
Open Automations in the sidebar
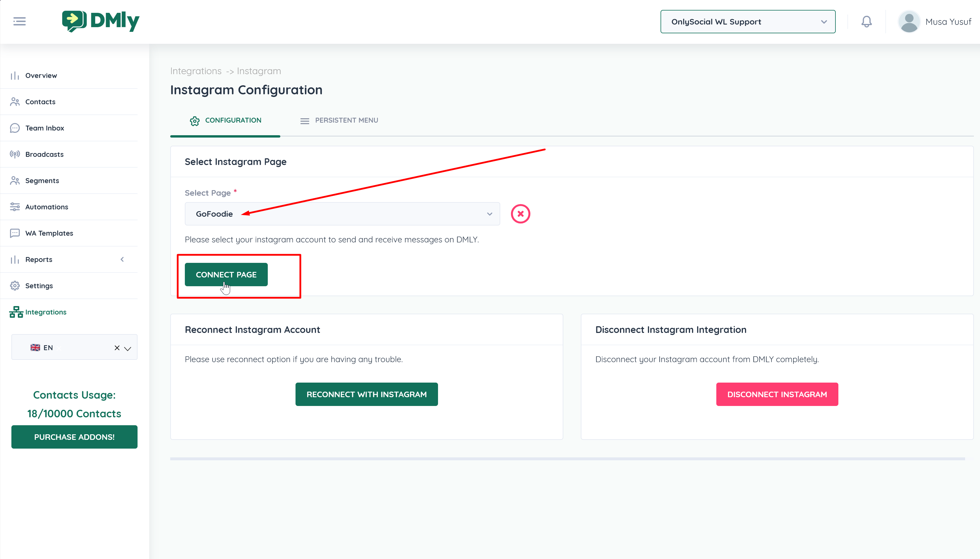pyautogui.click(x=46, y=207)
